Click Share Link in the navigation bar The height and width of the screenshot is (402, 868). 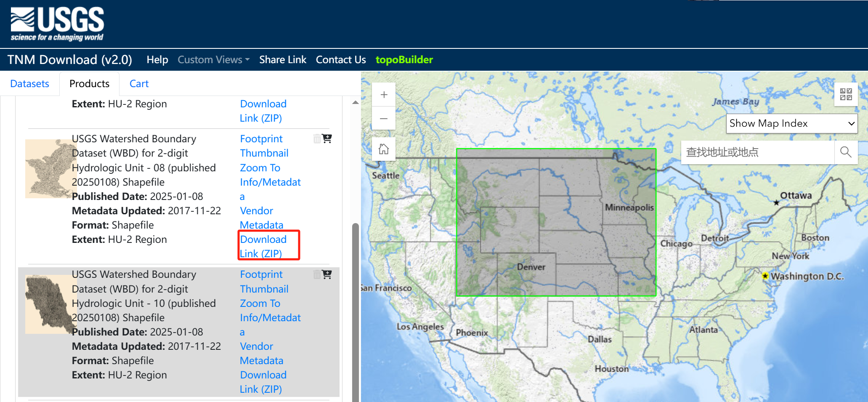[283, 60]
